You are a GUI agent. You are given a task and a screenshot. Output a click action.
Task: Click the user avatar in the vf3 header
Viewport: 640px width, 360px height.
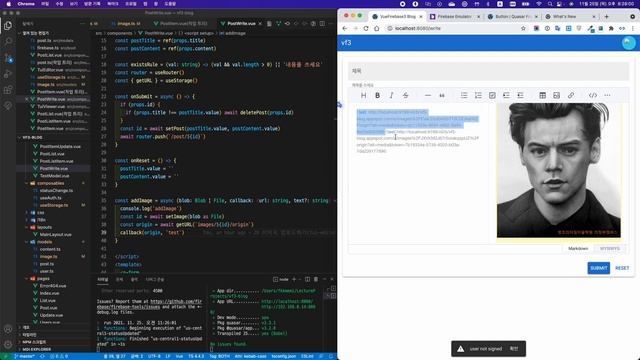point(629,43)
